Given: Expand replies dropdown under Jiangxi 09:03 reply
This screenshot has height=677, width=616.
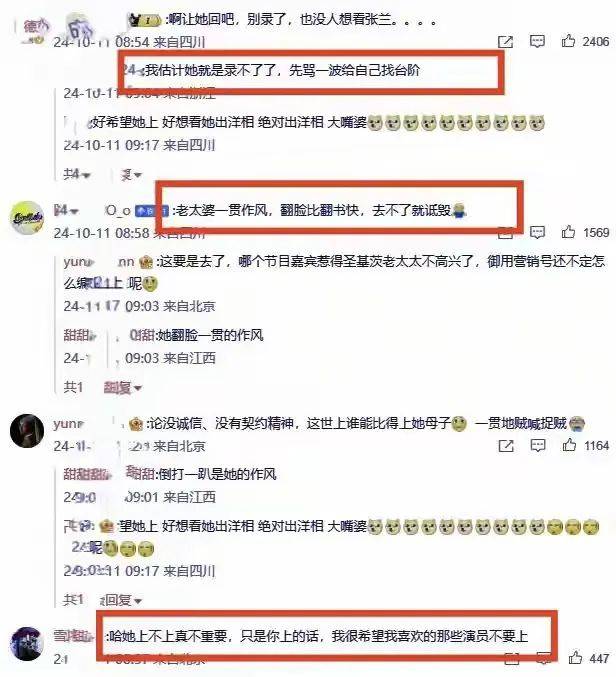Looking at the screenshot, I should [x=123, y=387].
